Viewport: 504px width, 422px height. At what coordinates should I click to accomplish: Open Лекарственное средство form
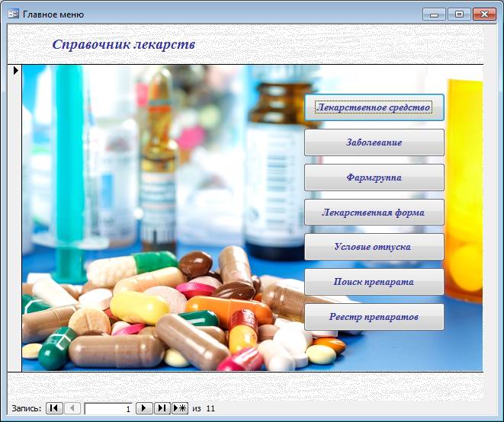tap(374, 107)
